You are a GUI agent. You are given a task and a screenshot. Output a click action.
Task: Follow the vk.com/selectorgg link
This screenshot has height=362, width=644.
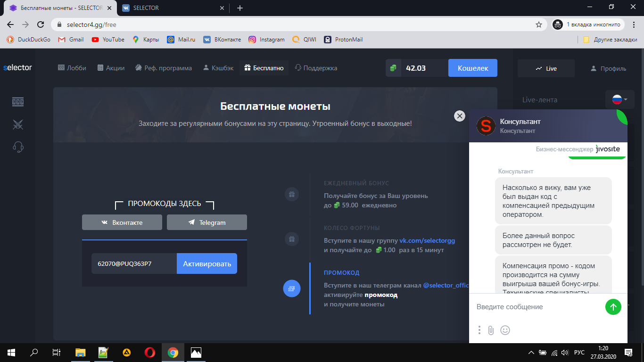(427, 240)
